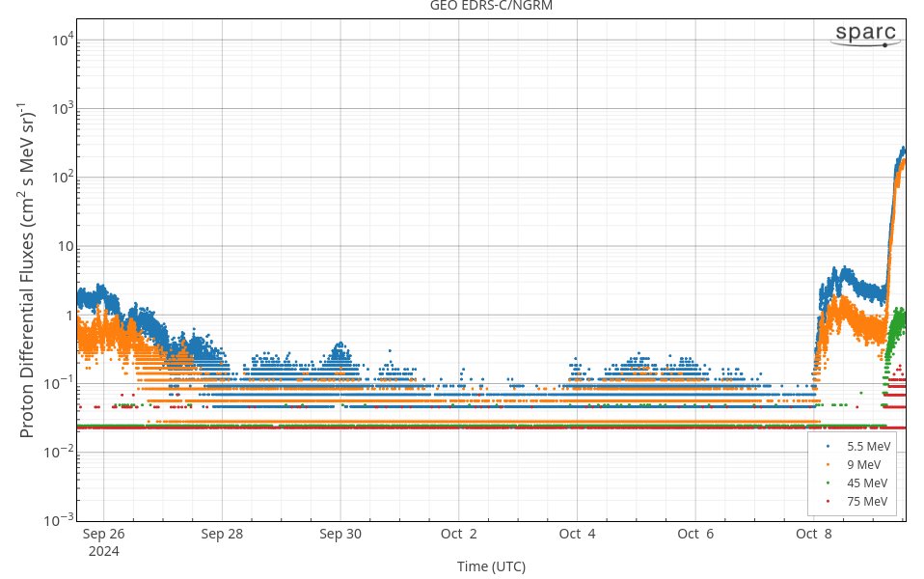Click the blue flux peak near Oct 9
Image resolution: width=924 pixels, height=579 pixels.
tap(901, 154)
